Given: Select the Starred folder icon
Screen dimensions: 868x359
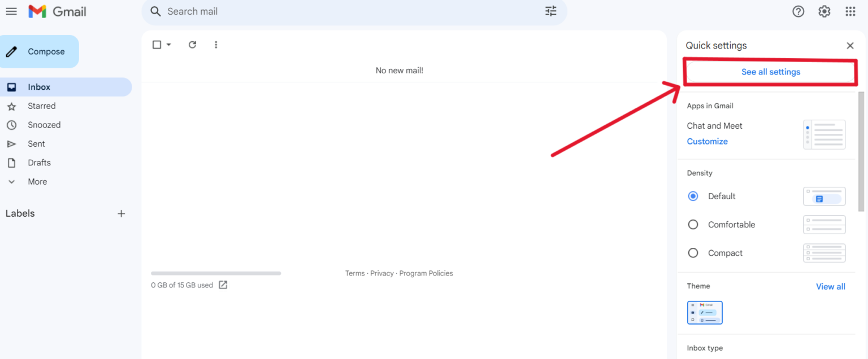Looking at the screenshot, I should [x=12, y=106].
